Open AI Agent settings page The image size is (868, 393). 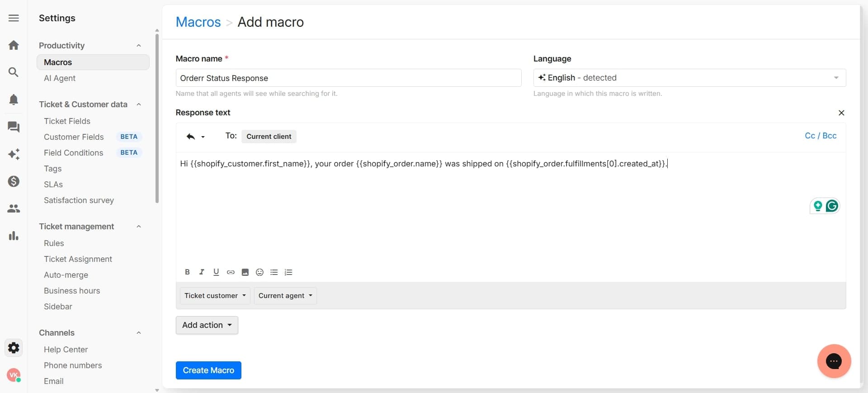click(60, 78)
